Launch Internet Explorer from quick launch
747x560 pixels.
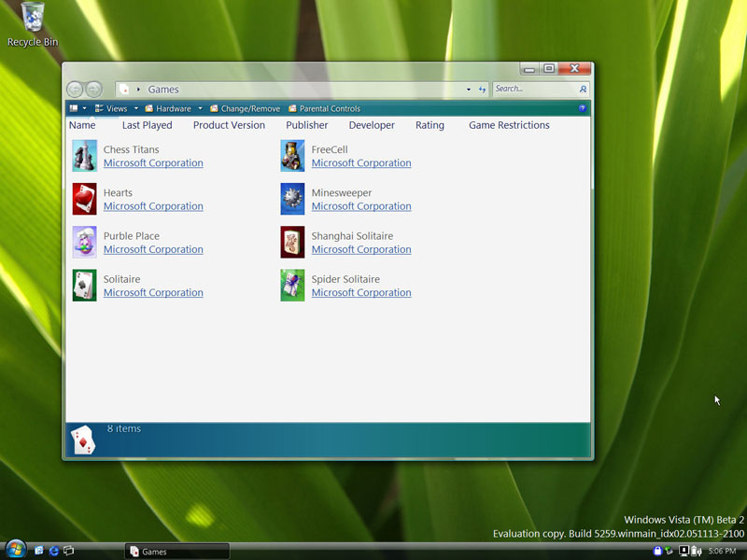point(54,551)
